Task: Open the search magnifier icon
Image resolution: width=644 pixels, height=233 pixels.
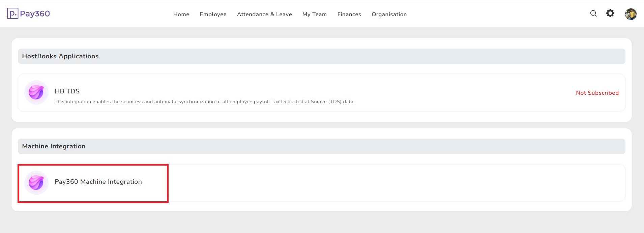Action: click(593, 13)
